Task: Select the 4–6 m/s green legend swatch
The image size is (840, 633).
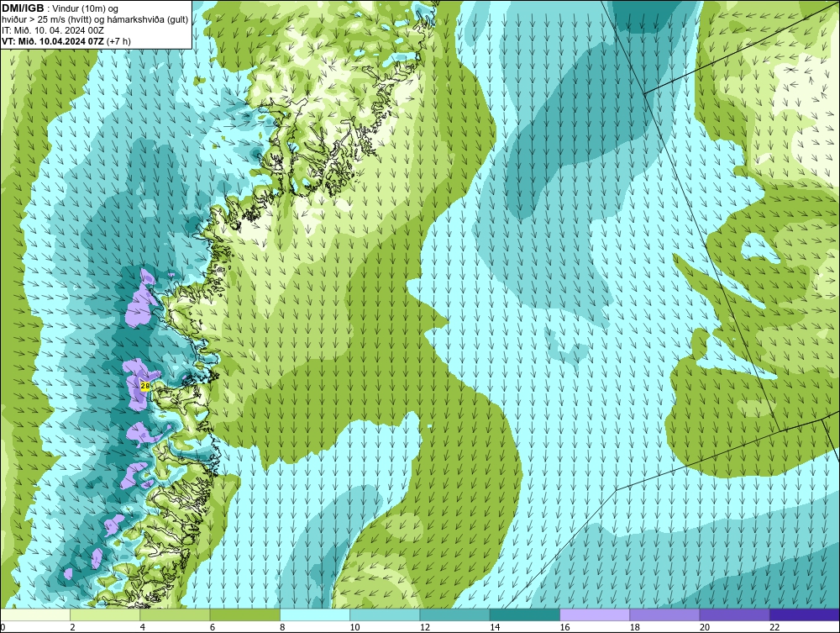Action: 176,615
